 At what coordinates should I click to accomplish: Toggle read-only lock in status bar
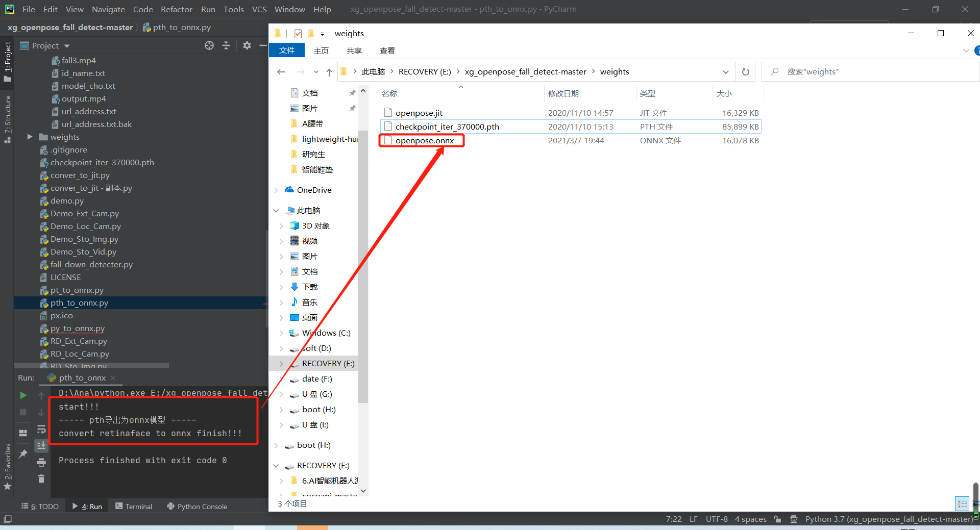pos(777,519)
